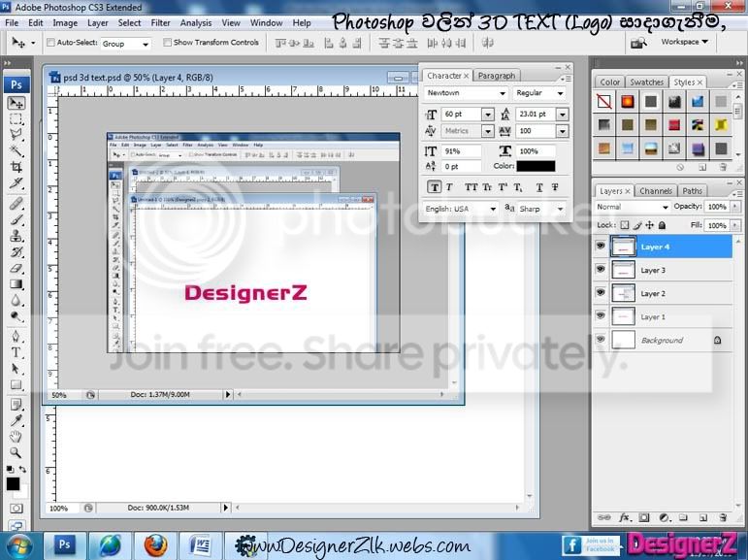Enable Show Transform Controls checkbox

click(167, 43)
